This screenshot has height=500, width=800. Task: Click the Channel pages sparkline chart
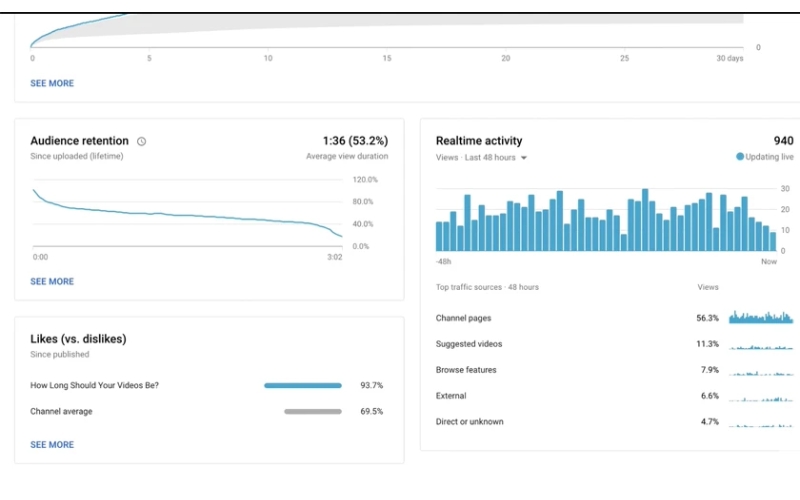761,318
